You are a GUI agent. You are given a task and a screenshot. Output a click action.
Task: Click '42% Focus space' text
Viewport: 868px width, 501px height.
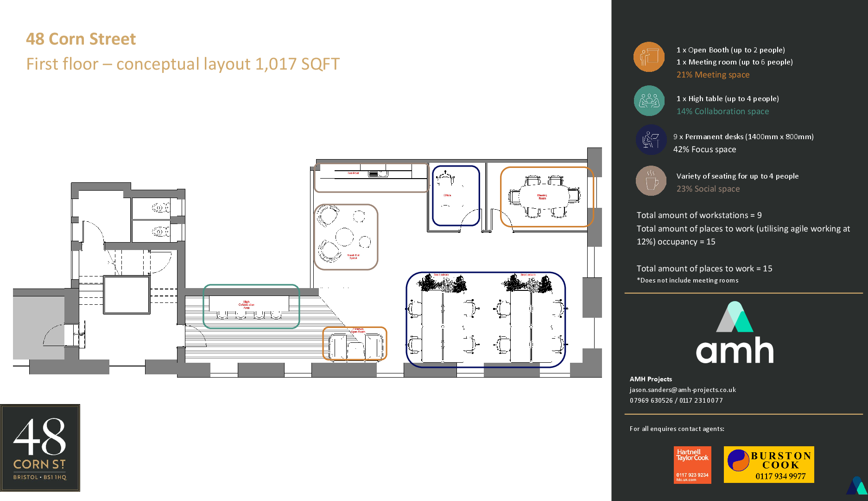[x=704, y=149]
